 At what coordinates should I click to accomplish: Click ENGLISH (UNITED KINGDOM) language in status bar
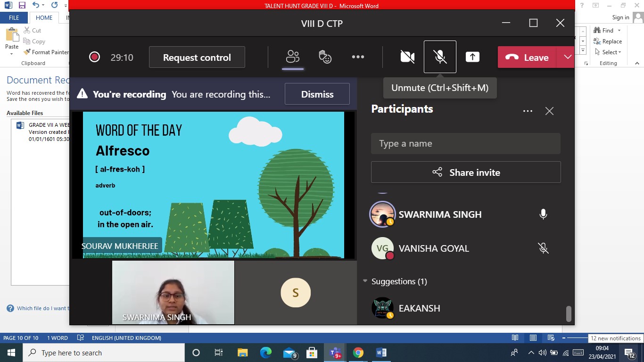click(126, 338)
